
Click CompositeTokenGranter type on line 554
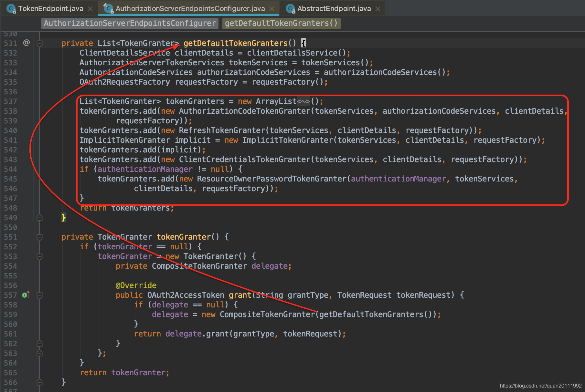tap(199, 266)
